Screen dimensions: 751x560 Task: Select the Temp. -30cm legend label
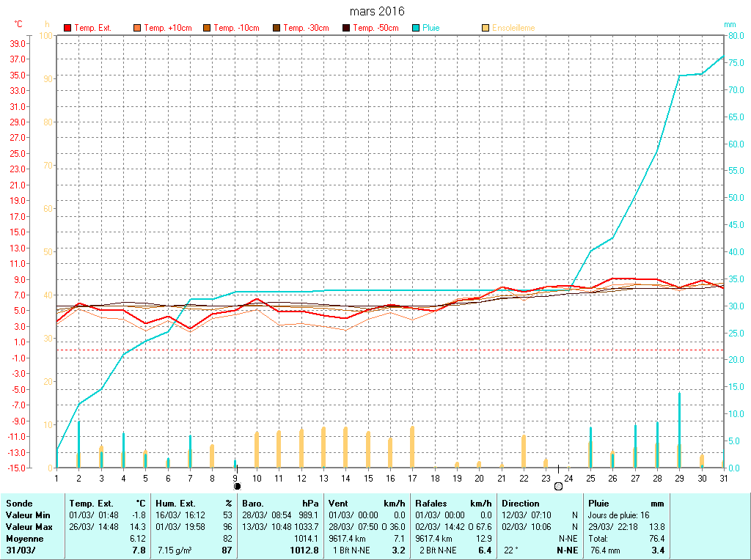pyautogui.click(x=306, y=28)
